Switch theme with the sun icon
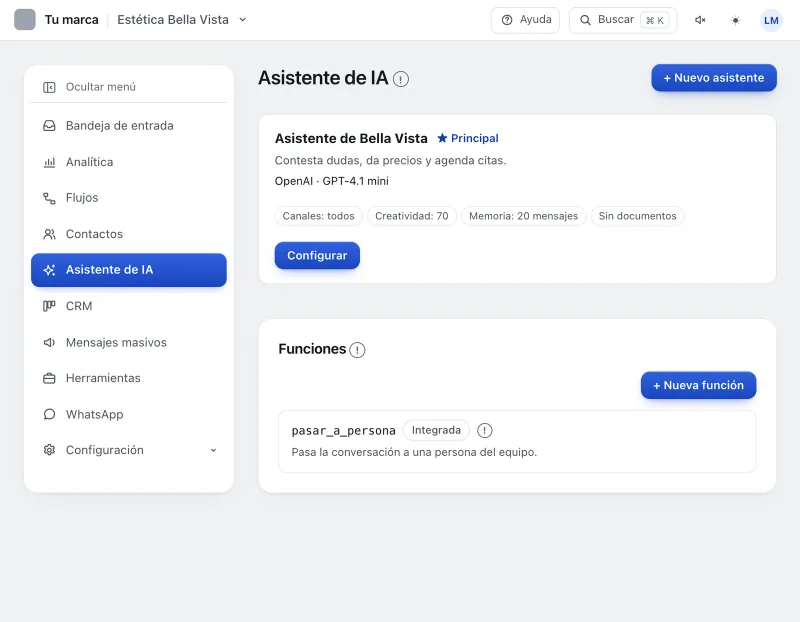 pyautogui.click(x=735, y=20)
